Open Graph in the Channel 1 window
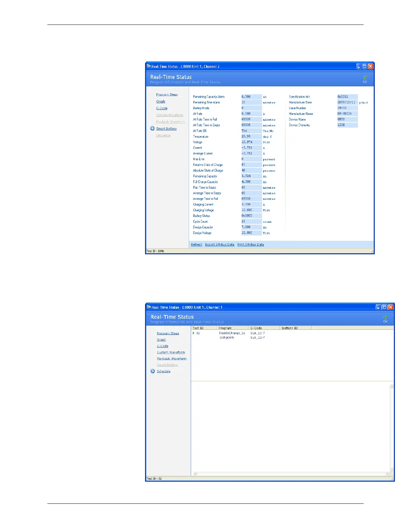This screenshot has height=532, width=411. (x=161, y=340)
